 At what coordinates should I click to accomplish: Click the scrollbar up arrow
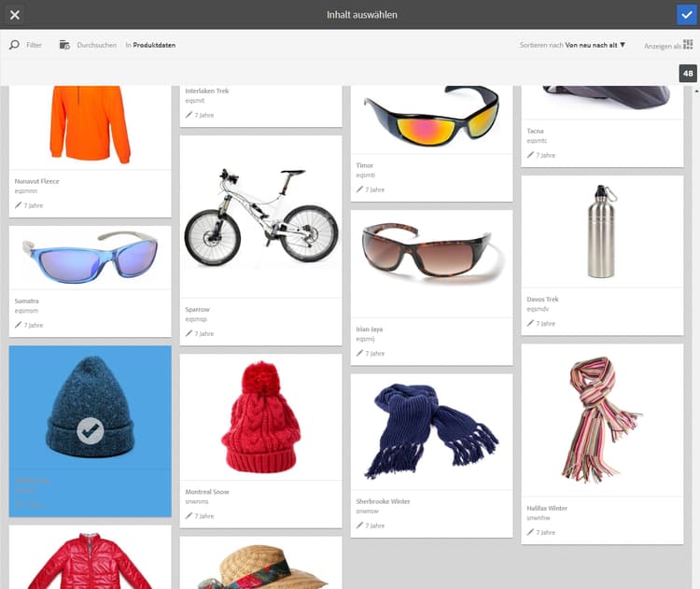pyautogui.click(x=696, y=91)
